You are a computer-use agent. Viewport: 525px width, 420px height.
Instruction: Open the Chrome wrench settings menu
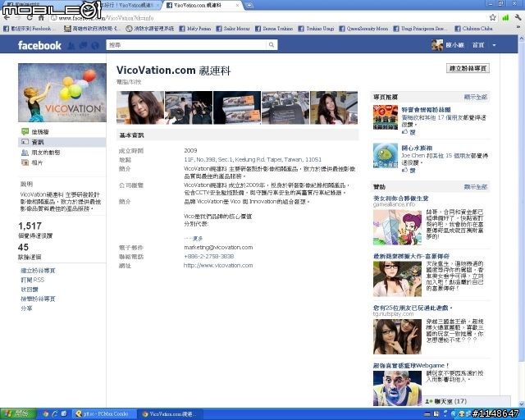pyautogui.click(x=518, y=17)
